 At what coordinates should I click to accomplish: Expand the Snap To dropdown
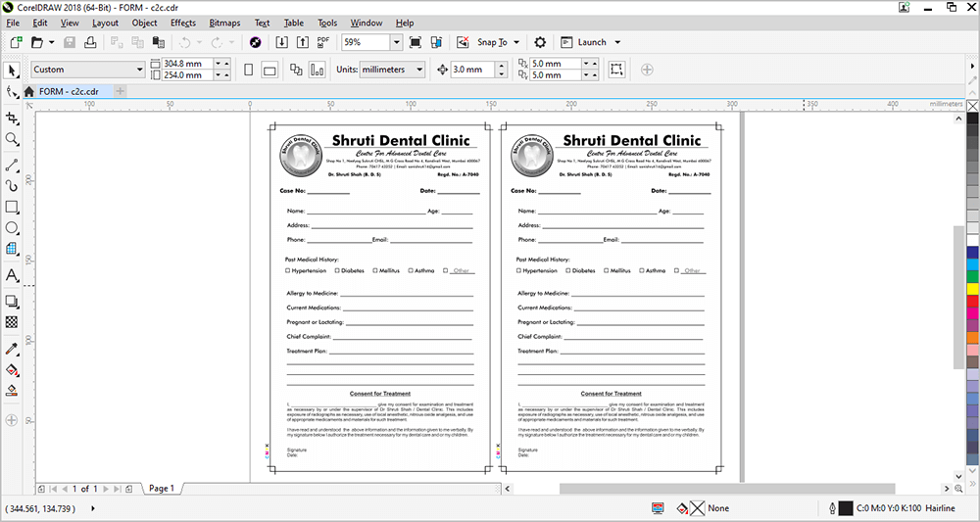pyautogui.click(x=516, y=42)
